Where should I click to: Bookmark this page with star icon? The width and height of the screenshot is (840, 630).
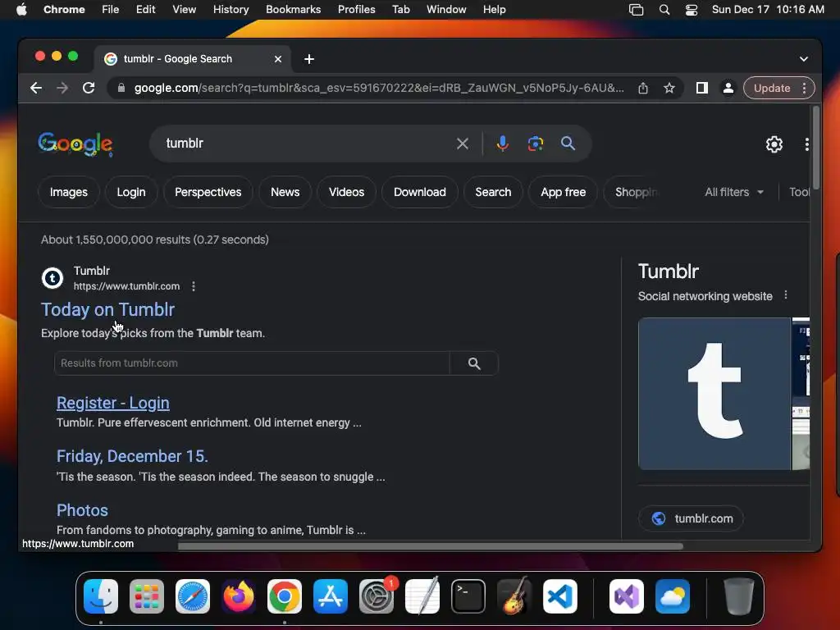point(669,88)
